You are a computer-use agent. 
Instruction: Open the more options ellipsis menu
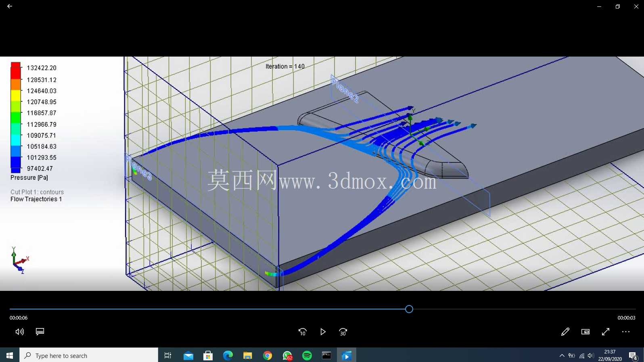pos(626,332)
